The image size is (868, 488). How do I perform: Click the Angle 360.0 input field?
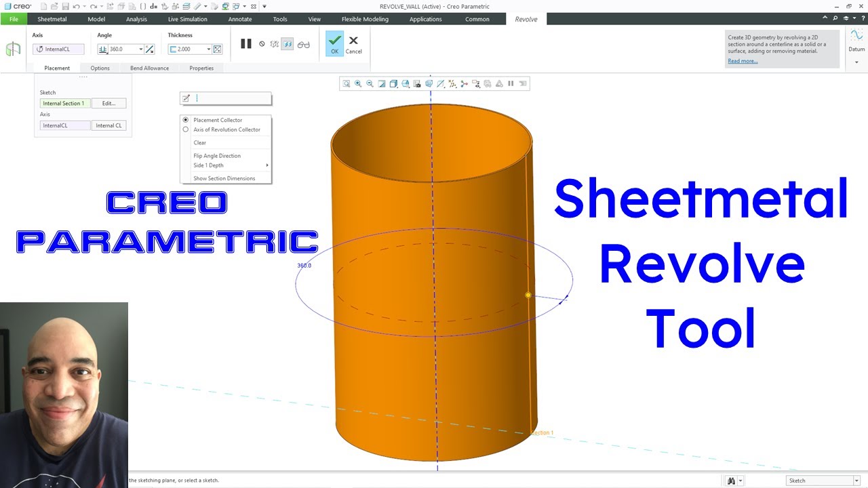pos(123,49)
